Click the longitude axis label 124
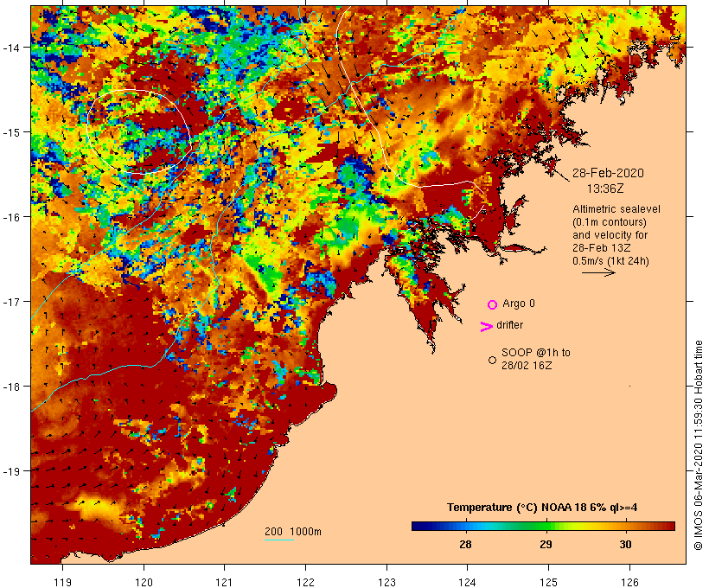 coord(467,582)
